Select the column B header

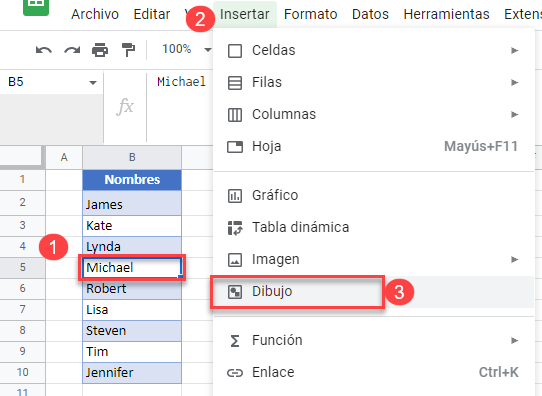tap(132, 158)
